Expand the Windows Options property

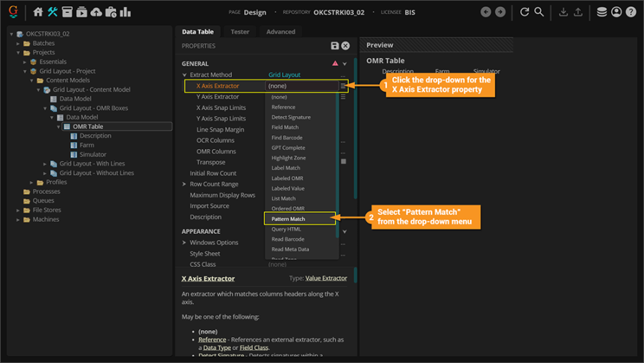[185, 243]
